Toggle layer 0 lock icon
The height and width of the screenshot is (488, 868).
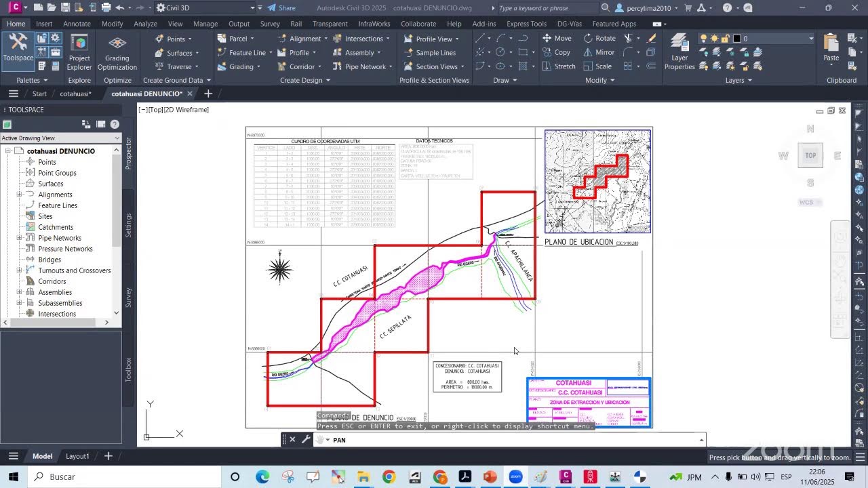[x=725, y=39]
